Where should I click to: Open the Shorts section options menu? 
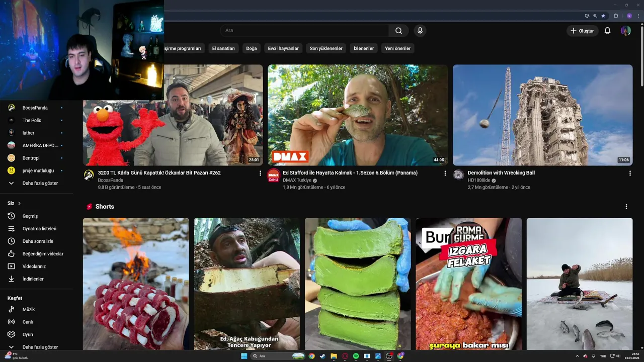pos(626,207)
